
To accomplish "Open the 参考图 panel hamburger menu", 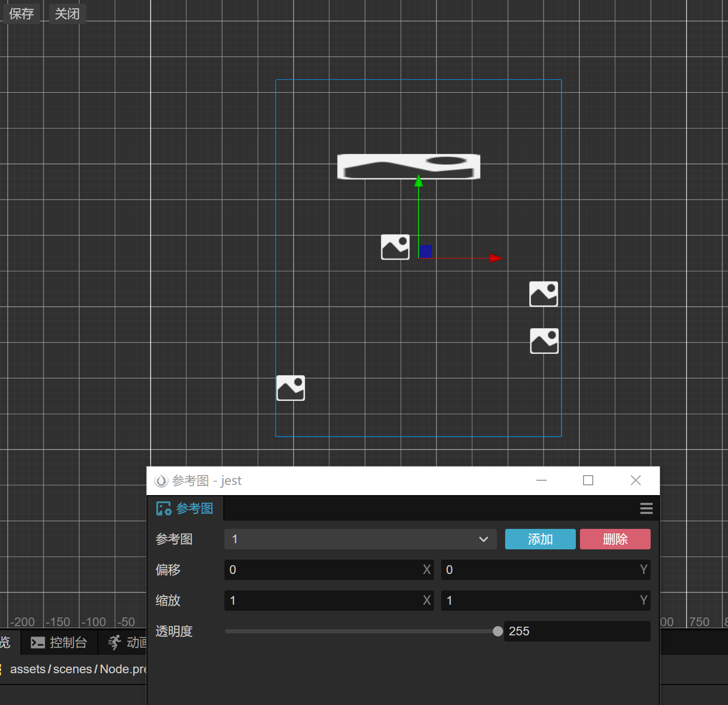I will click(646, 508).
